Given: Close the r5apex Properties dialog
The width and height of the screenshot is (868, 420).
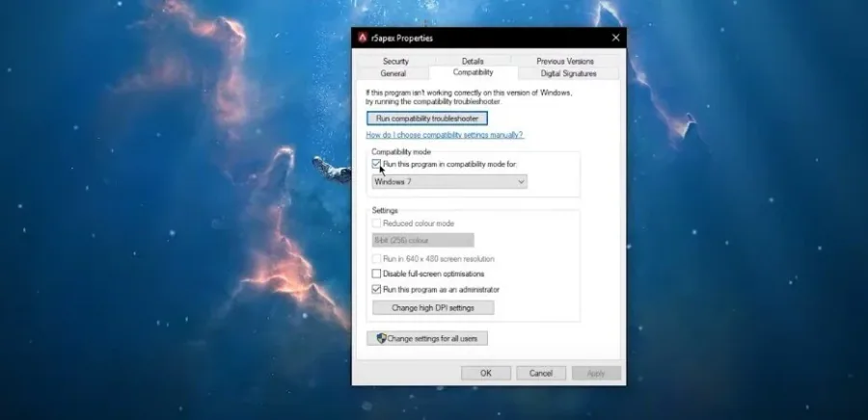Looking at the screenshot, I should point(615,38).
